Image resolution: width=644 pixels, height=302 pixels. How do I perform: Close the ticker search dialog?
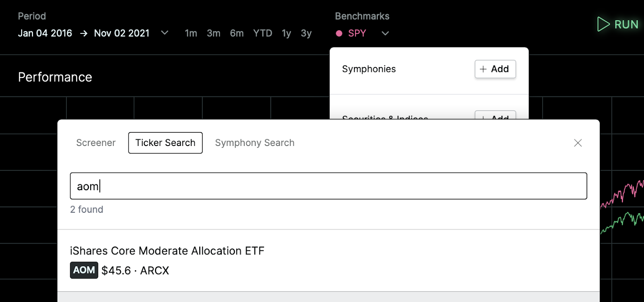(578, 143)
